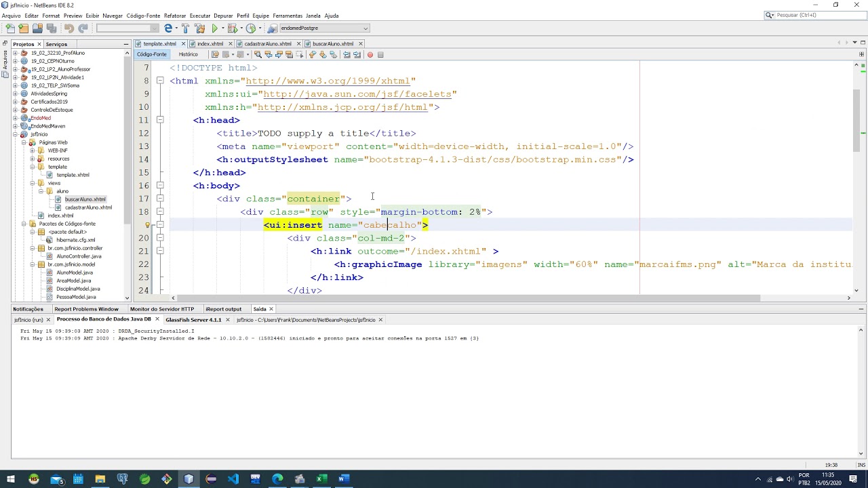Open the Refatorar menu

[174, 16]
